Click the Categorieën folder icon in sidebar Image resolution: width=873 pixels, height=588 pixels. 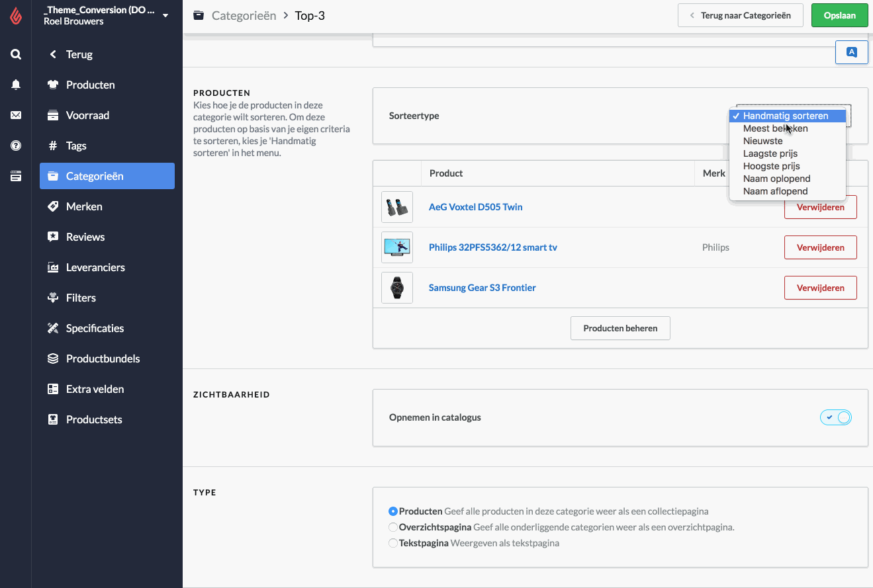pyautogui.click(x=53, y=176)
